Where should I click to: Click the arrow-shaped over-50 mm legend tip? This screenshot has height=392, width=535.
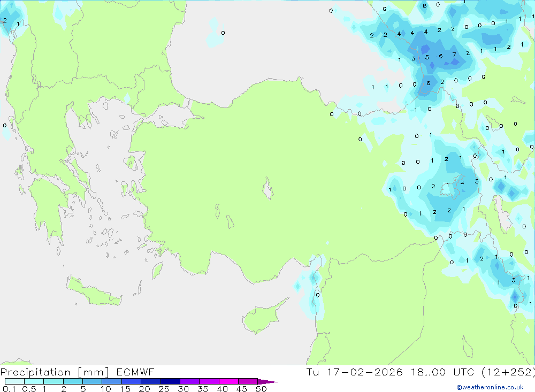pyautogui.click(x=267, y=382)
